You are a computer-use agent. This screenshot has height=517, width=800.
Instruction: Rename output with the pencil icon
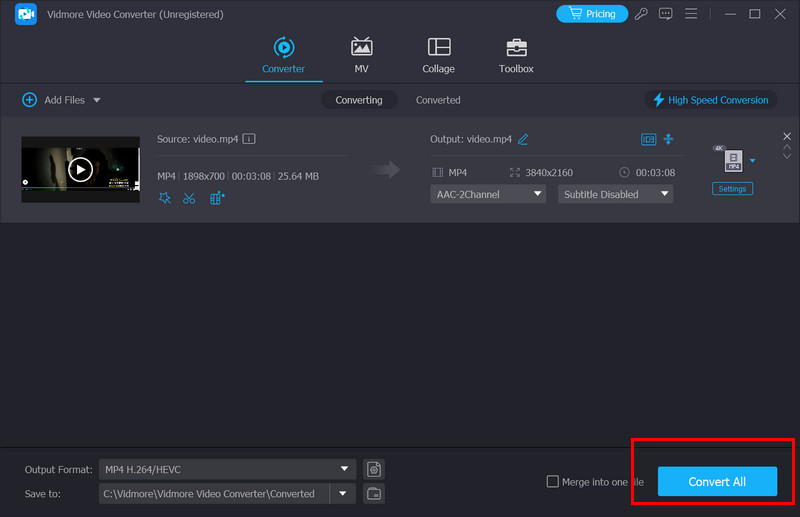pos(523,139)
